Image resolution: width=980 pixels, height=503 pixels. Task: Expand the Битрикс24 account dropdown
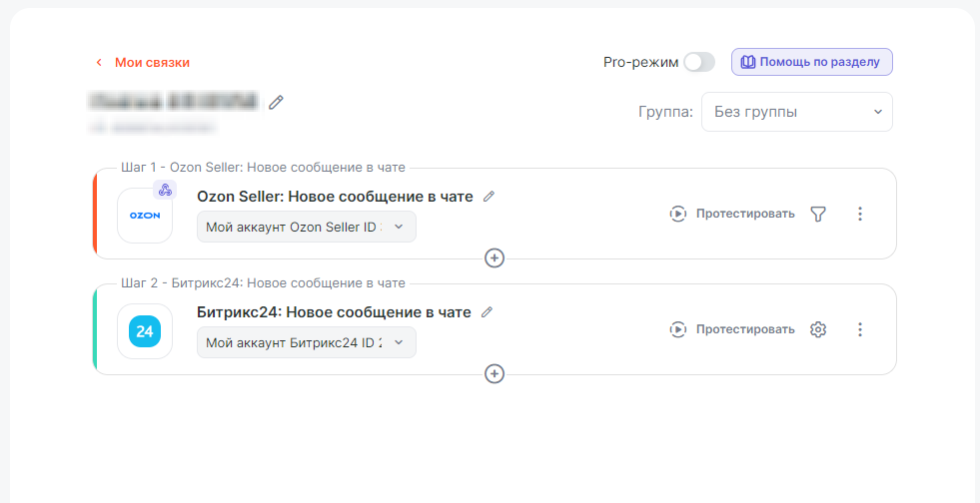click(306, 342)
